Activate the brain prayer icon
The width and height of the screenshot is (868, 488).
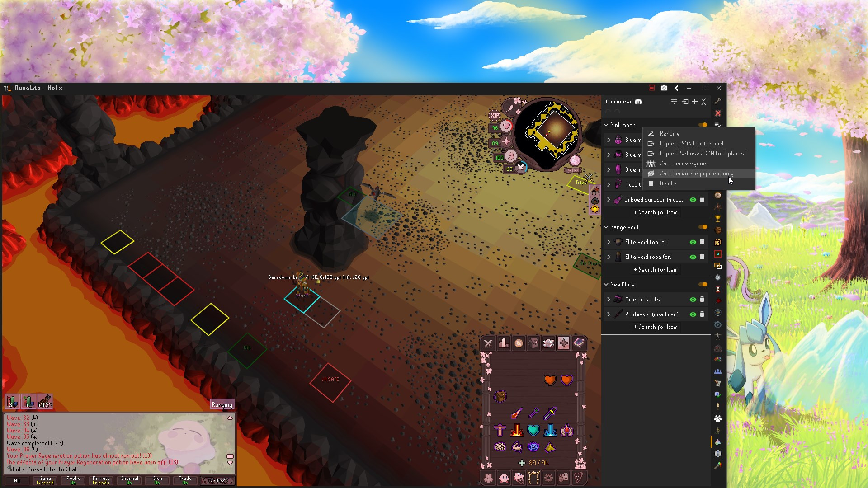500,447
